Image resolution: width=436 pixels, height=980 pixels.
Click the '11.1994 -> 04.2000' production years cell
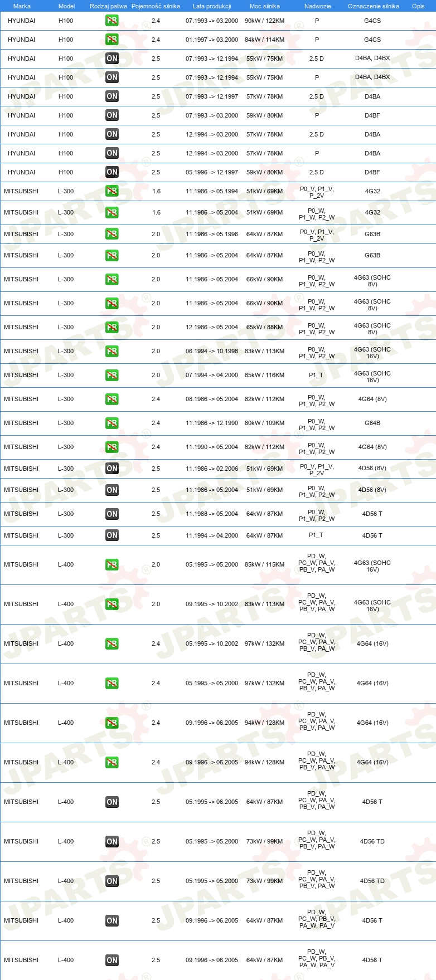212,535
